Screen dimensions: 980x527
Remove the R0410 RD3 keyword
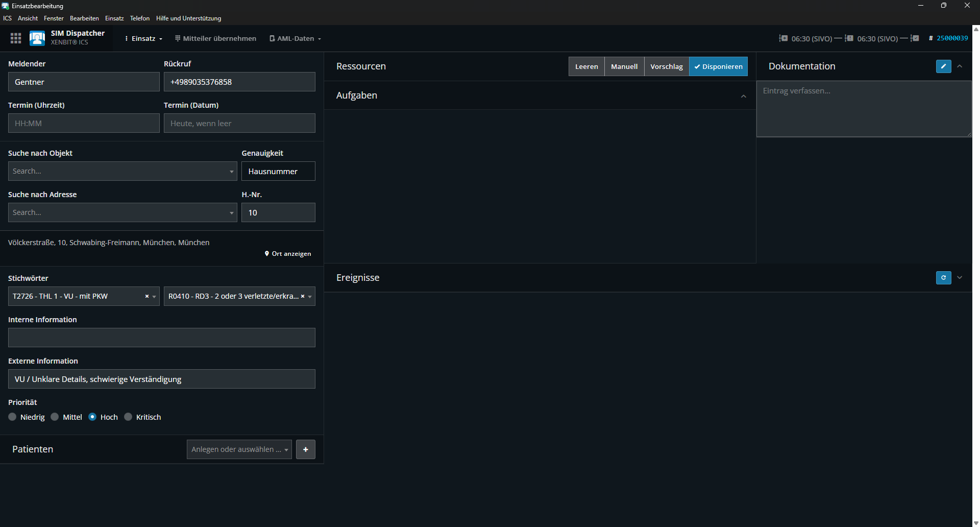[303, 296]
